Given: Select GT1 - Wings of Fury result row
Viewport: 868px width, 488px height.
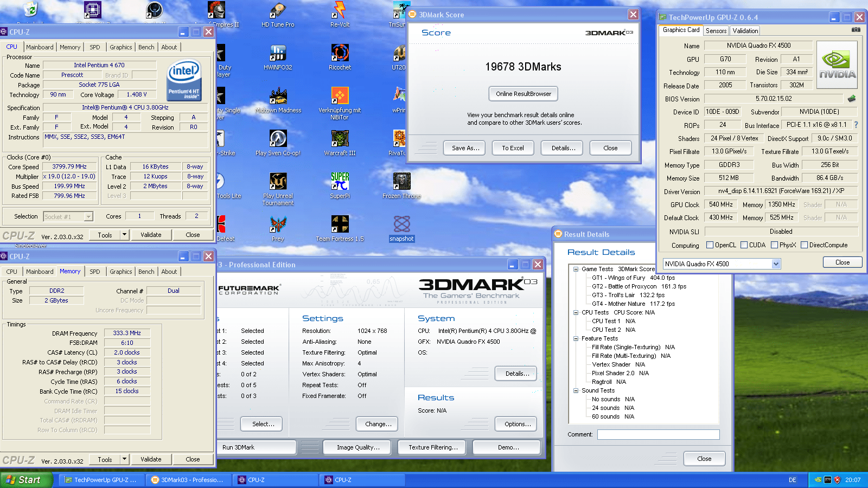Looking at the screenshot, I should tap(633, 278).
